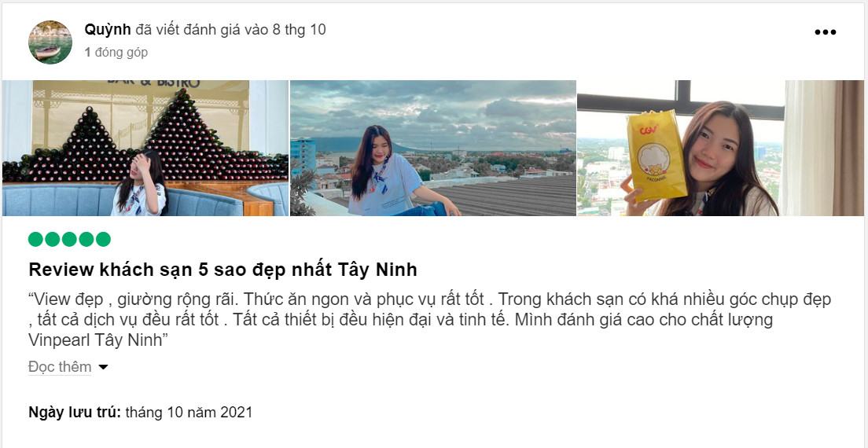868x448 pixels.
Task: Open the wine bottle pyramid bistro photo
Action: (x=145, y=149)
